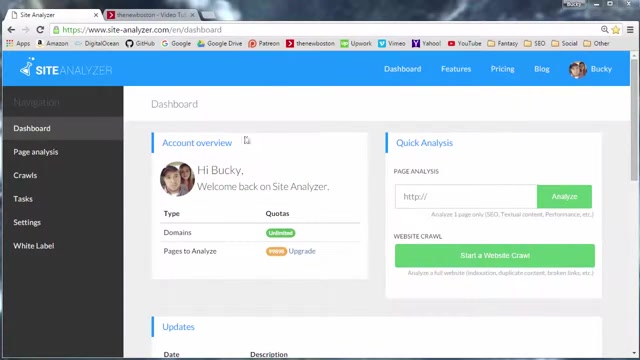The height and width of the screenshot is (360, 640).
Task: Click the profile photo in Account overview
Action: 177,179
